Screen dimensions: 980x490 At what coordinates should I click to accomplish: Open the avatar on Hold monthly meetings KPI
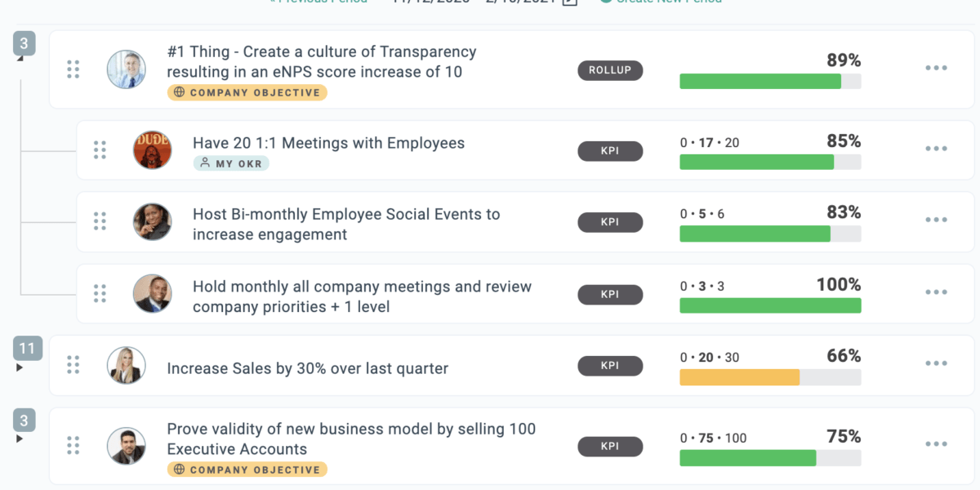(x=152, y=294)
